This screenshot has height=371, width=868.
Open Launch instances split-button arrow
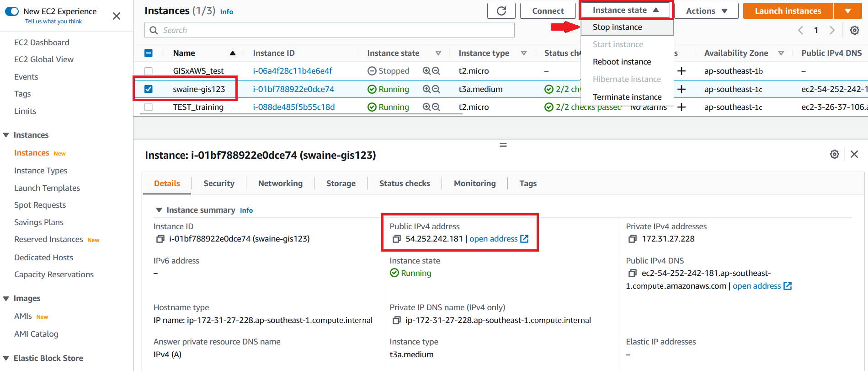[848, 11]
